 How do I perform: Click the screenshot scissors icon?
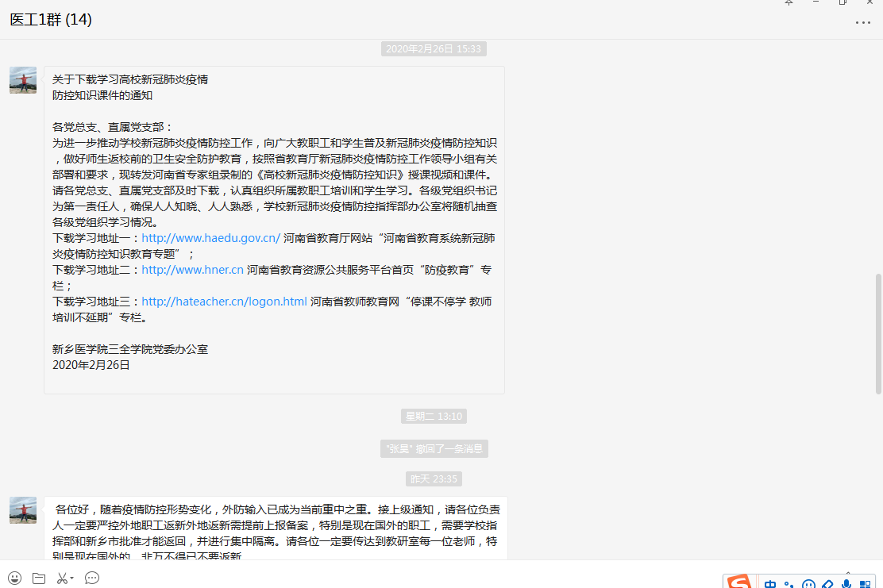[61, 578]
